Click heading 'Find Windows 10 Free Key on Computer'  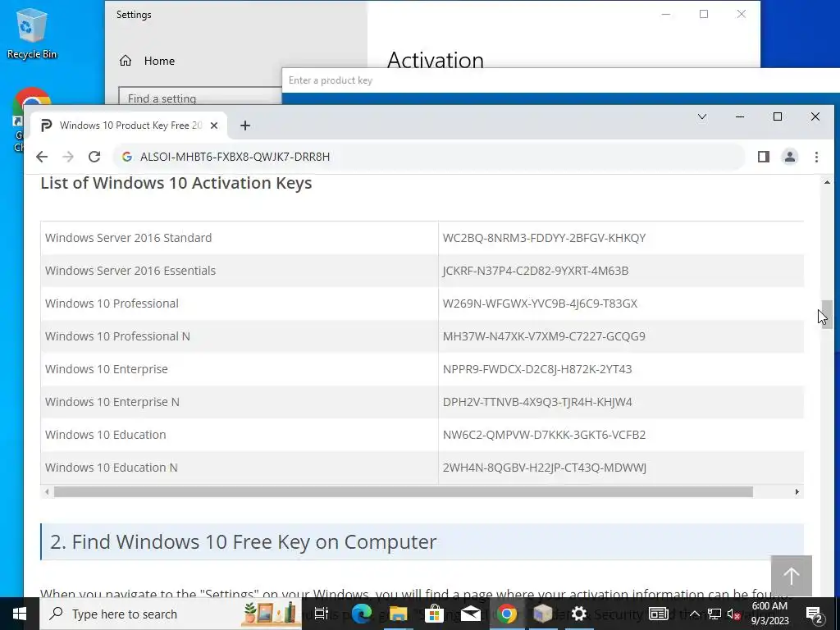(x=254, y=541)
